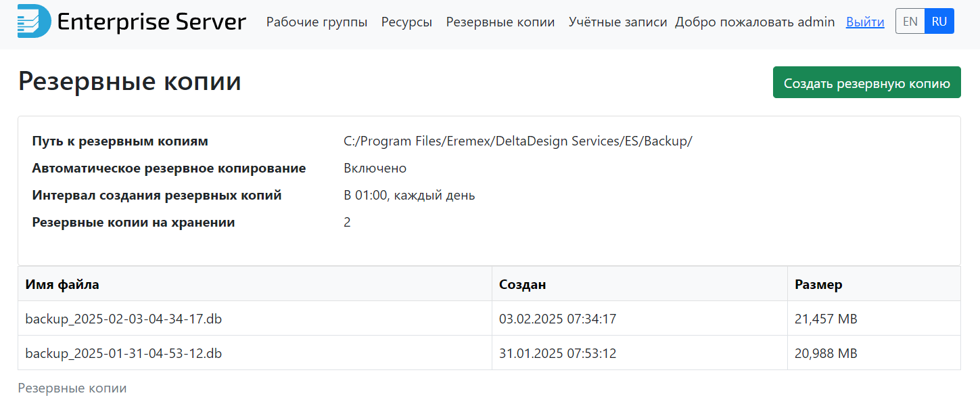Viewport: 980px width, 406px height.
Task: Click the 20,988 MB size cell
Action: coord(826,353)
